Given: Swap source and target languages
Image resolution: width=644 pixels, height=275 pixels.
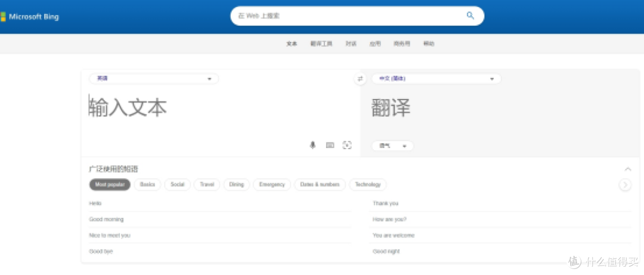Looking at the screenshot, I should click(x=360, y=79).
